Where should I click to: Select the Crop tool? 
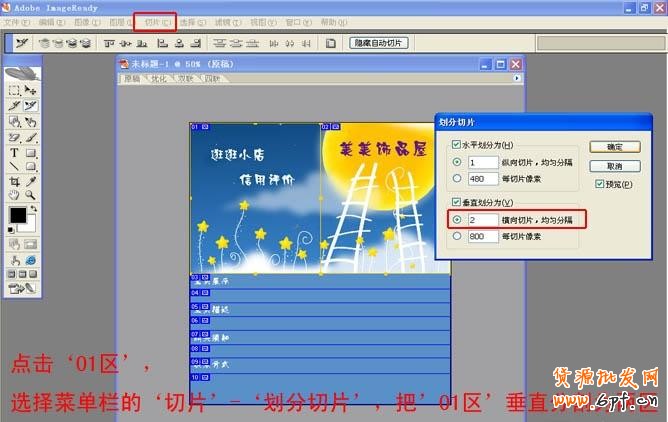pos(14,181)
